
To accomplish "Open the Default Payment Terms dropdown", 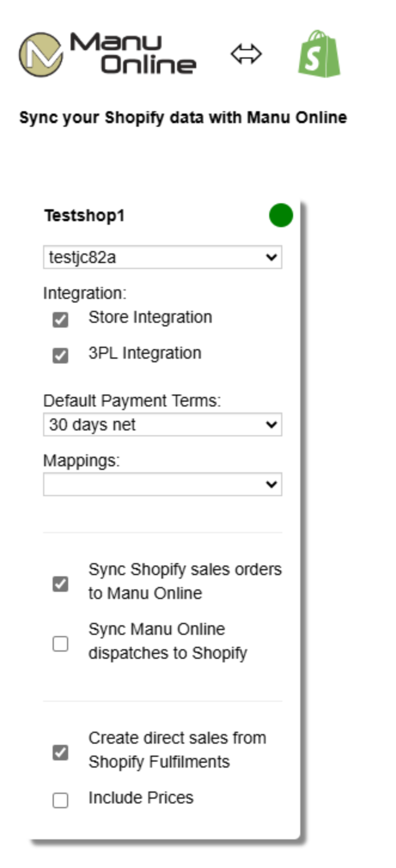I will tap(163, 424).
